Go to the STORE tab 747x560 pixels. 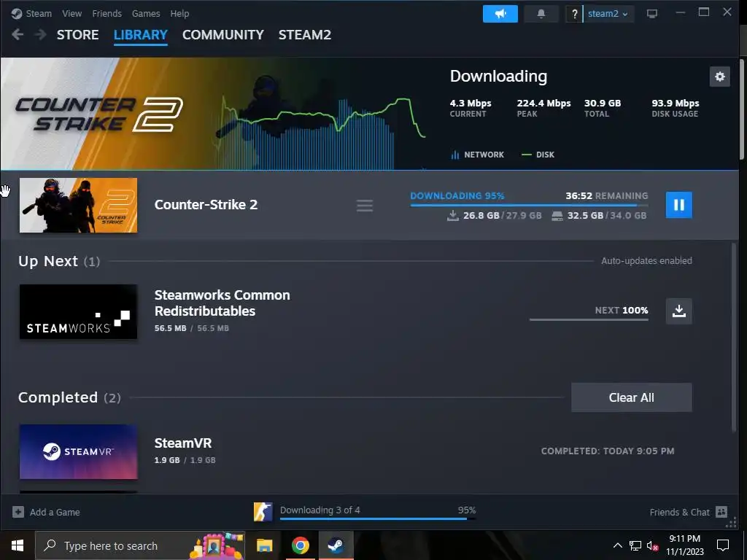[x=77, y=35]
